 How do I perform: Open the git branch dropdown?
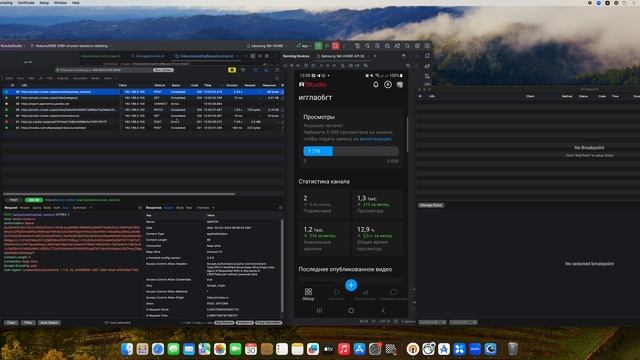[x=70, y=46]
